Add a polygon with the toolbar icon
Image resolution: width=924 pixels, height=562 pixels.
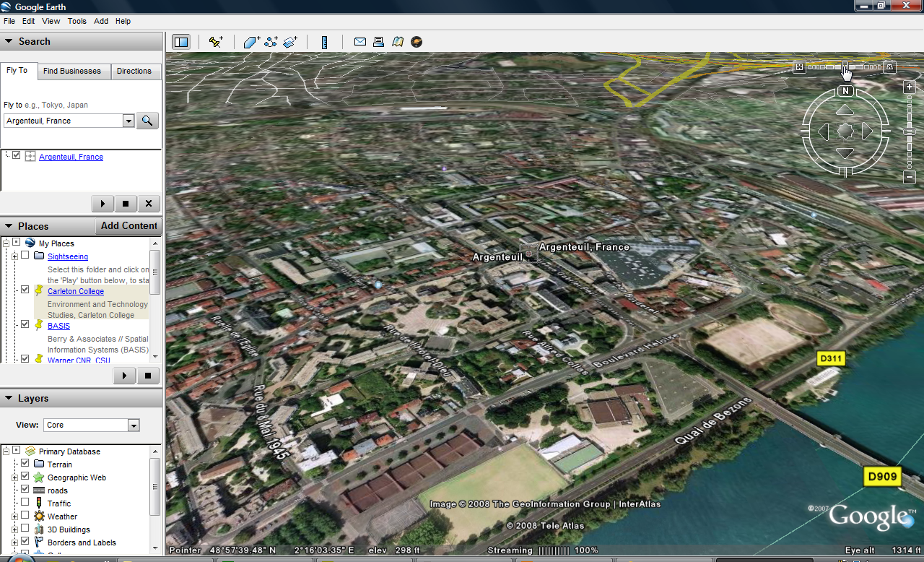(251, 42)
